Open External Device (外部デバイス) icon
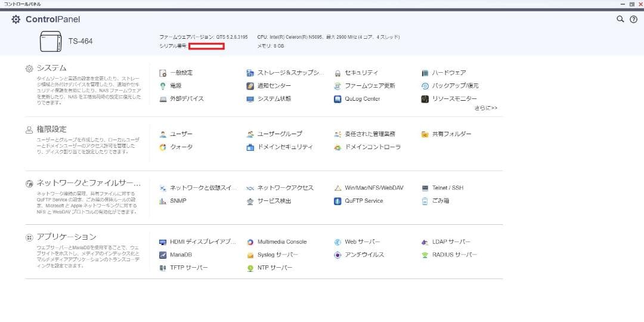This screenshot has width=644, height=322. click(x=163, y=99)
